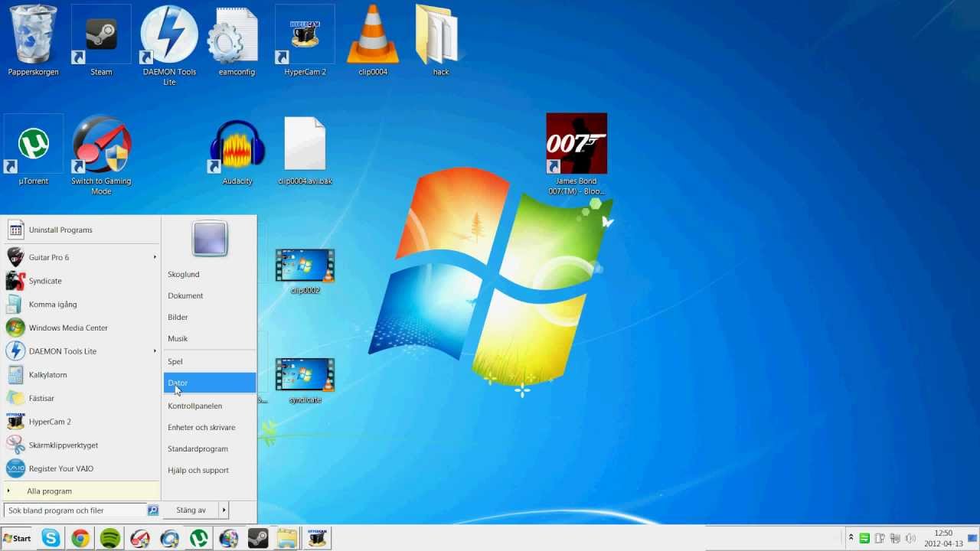Select the clip0004.avi.bak file icon
The width and height of the screenshot is (980, 551).
click(x=305, y=150)
